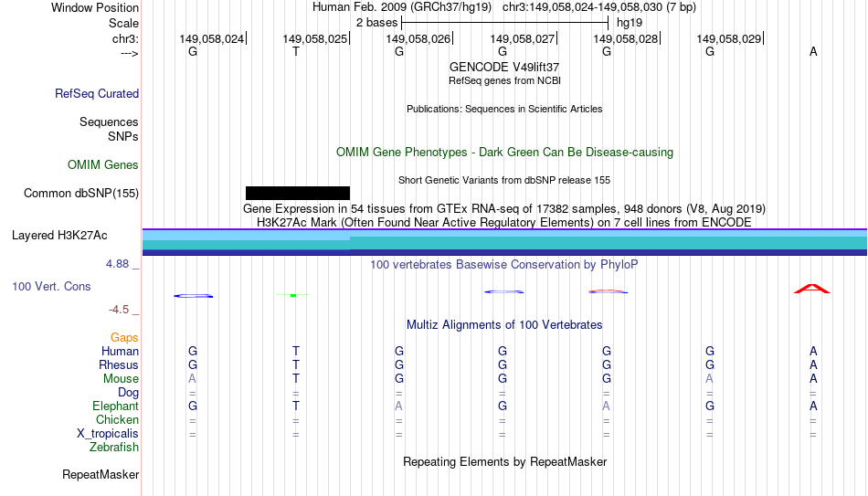868x496 pixels.
Task: Click the 2 bases scale bar
Action: pyautogui.click(x=505, y=23)
